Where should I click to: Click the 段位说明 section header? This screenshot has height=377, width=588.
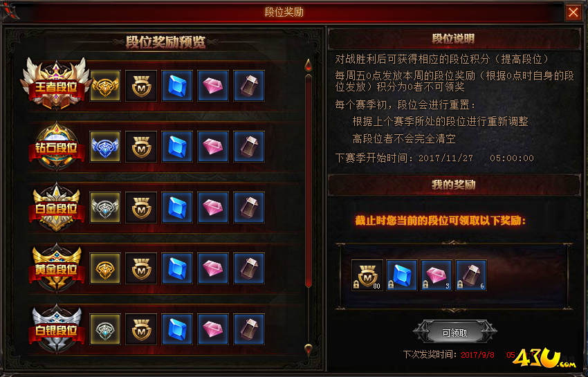point(454,39)
